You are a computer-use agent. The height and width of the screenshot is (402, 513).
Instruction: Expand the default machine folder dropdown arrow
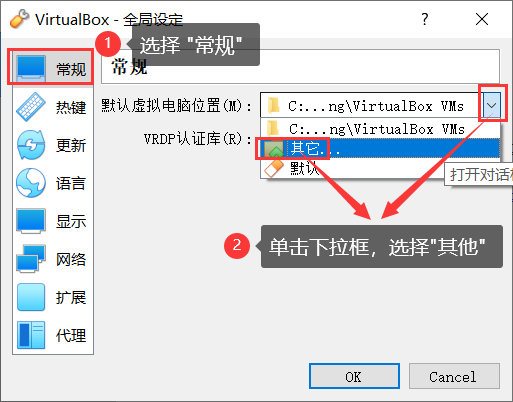coord(492,105)
